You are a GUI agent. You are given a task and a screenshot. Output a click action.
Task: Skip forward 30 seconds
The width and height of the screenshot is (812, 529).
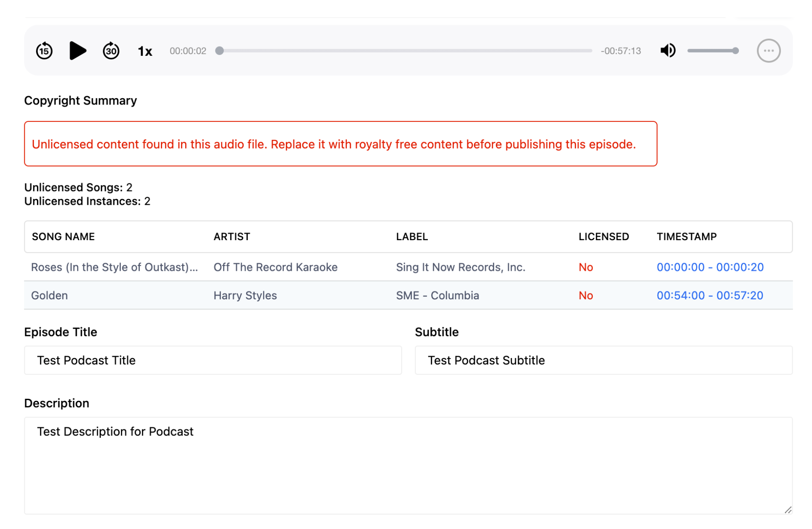coord(111,51)
